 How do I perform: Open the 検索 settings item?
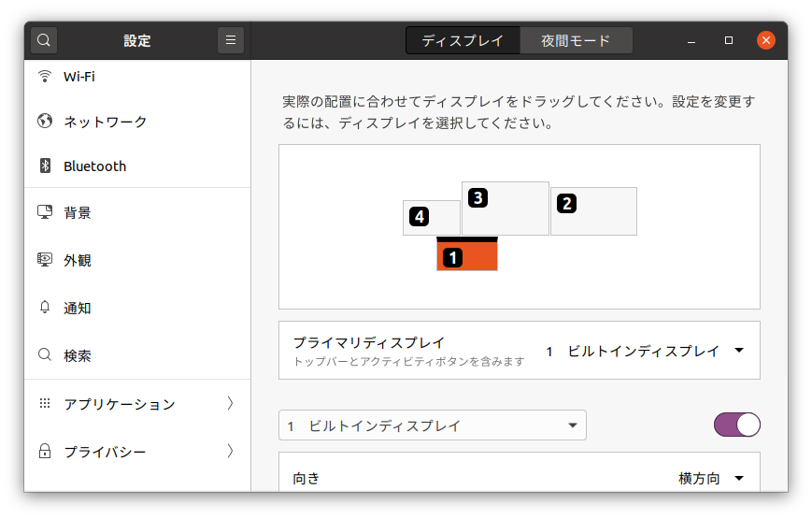(x=137, y=355)
